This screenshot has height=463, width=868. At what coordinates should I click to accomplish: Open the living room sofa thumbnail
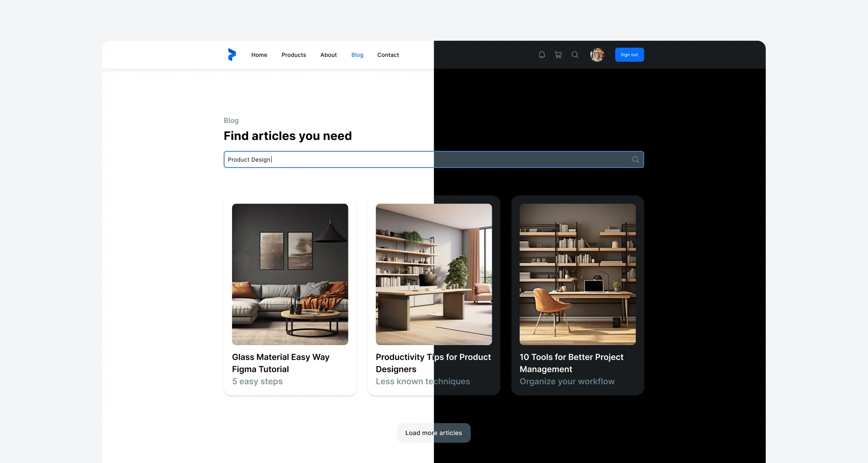pos(290,274)
